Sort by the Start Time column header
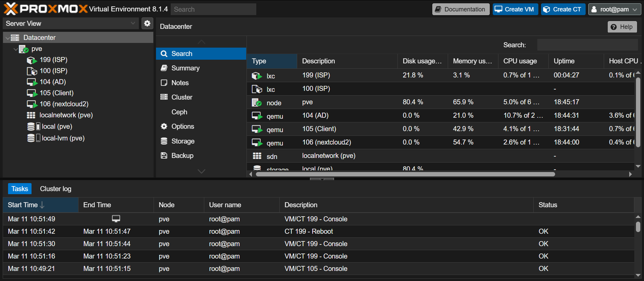644x281 pixels. (x=41, y=205)
